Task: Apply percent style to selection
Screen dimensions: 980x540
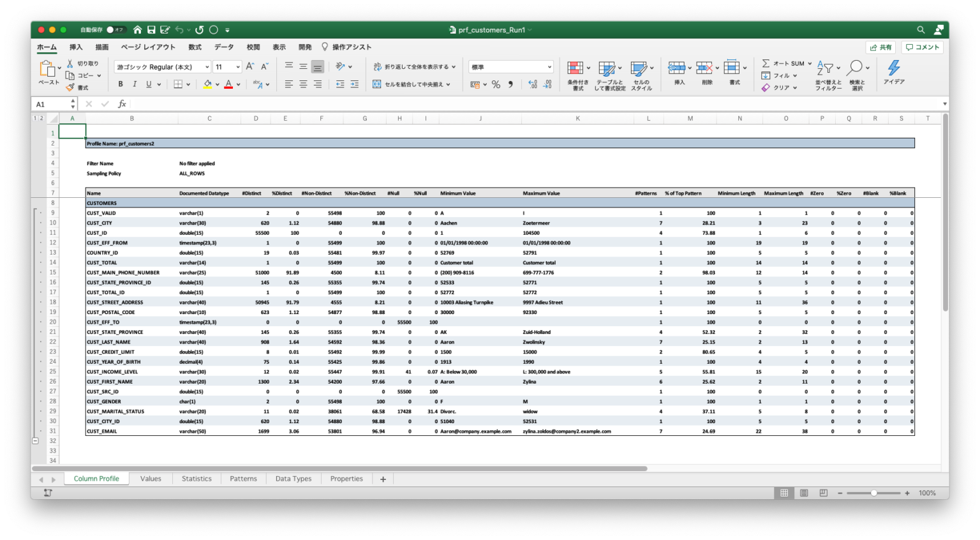Action: coord(494,84)
